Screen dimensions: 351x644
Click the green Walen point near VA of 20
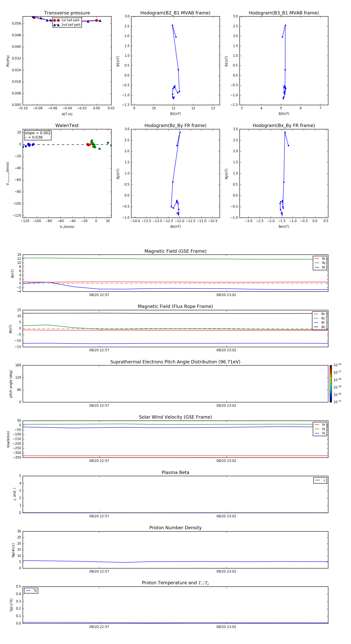click(108, 143)
